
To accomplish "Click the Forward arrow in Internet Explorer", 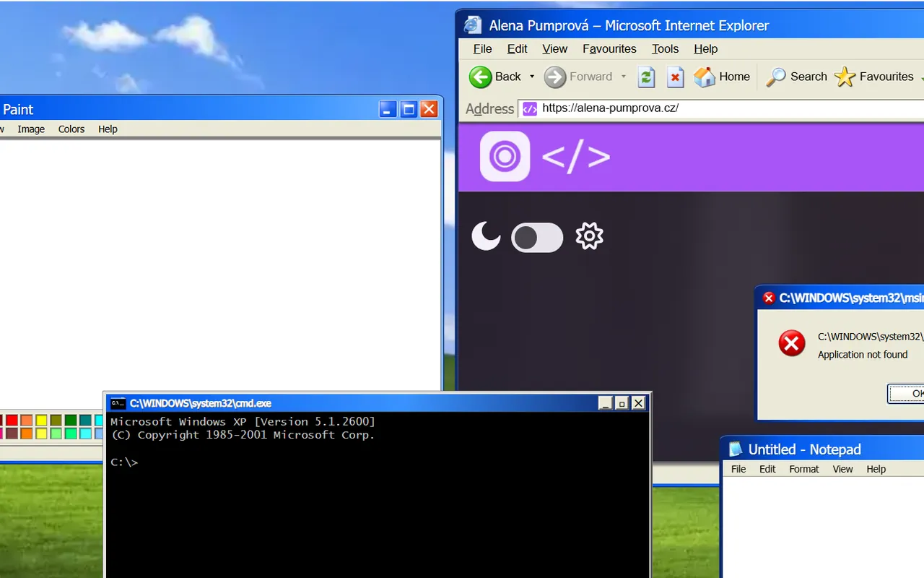I will [555, 77].
